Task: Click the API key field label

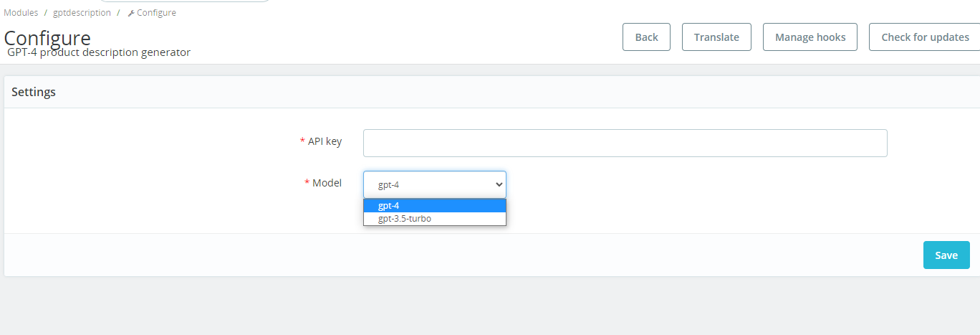Action: [325, 141]
